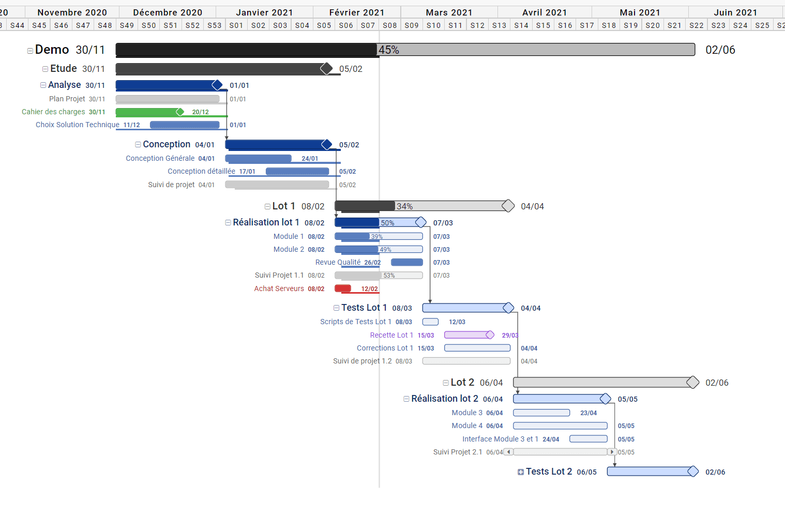
Task: Click the right arrow handle on Suivi Projet 2.1
Action: [612, 452]
